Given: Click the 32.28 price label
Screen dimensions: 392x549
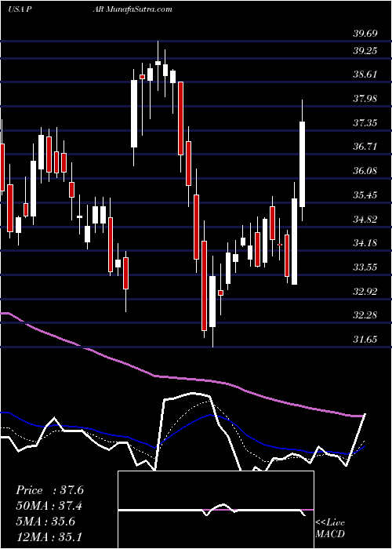Looking at the screenshot, I should pyautogui.click(x=365, y=315).
